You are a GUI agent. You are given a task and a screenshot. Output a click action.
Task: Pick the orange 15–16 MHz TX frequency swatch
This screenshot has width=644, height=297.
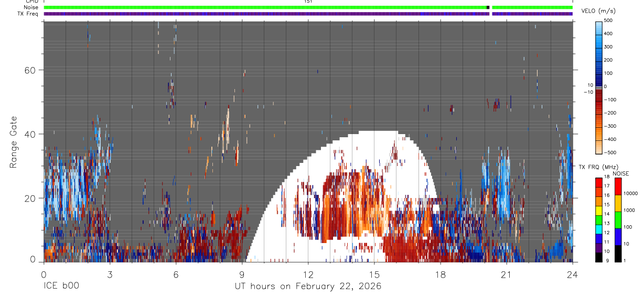tap(599, 201)
